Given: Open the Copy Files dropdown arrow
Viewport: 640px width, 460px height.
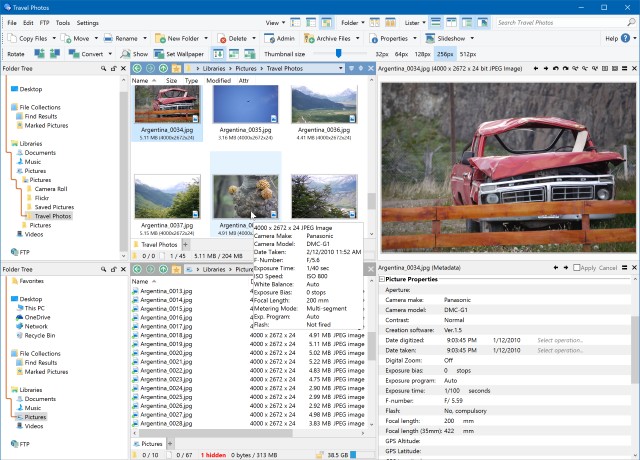Looking at the screenshot, I should coord(54,38).
